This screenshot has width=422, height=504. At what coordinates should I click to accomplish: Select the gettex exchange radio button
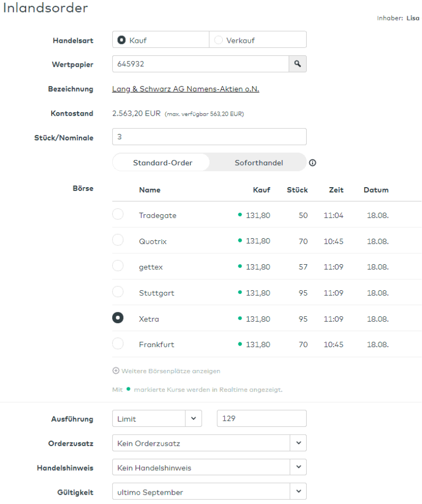[118, 266]
